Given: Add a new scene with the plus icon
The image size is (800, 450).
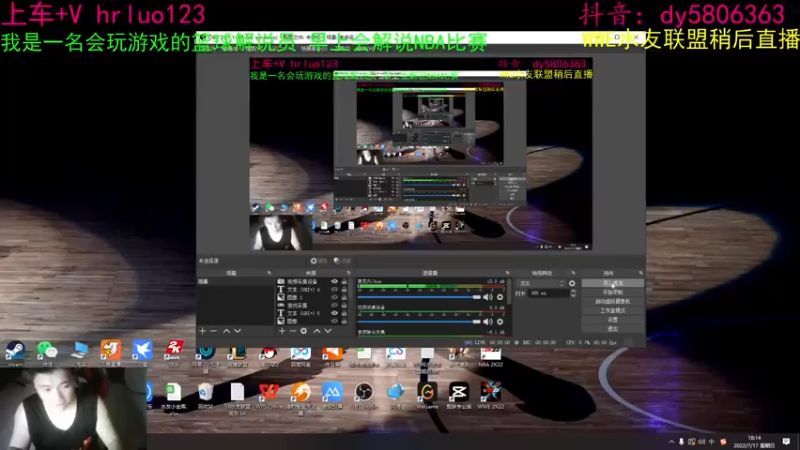Looking at the screenshot, I should [203, 331].
